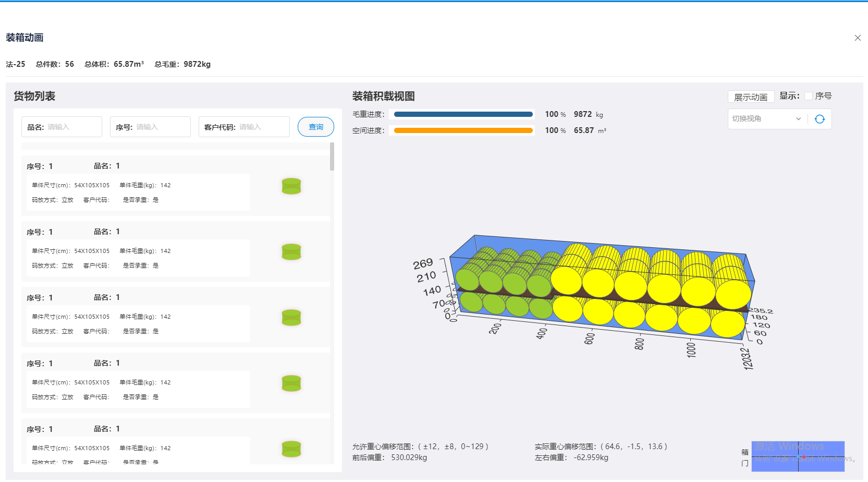Click the blue 毛重进度 progress bar
The image size is (868, 482).
tap(463, 114)
